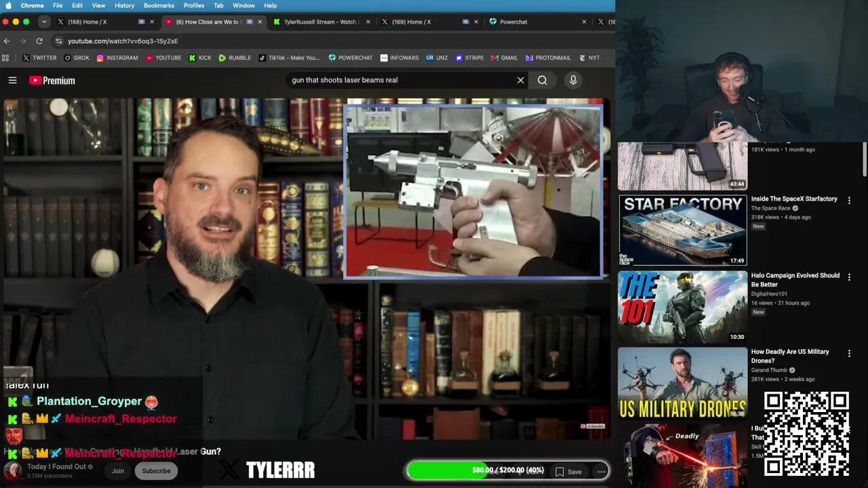
Task: Reload the current page
Action: [x=39, y=41]
